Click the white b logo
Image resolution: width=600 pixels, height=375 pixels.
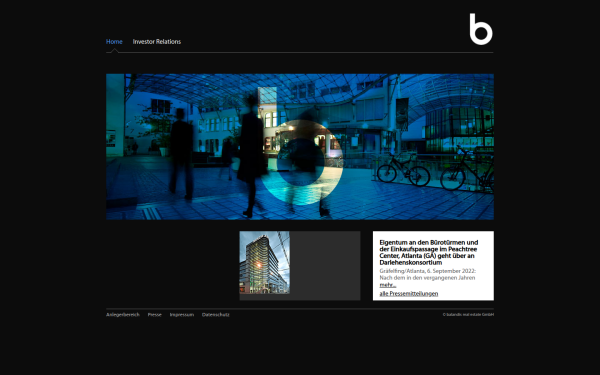pos(481,29)
